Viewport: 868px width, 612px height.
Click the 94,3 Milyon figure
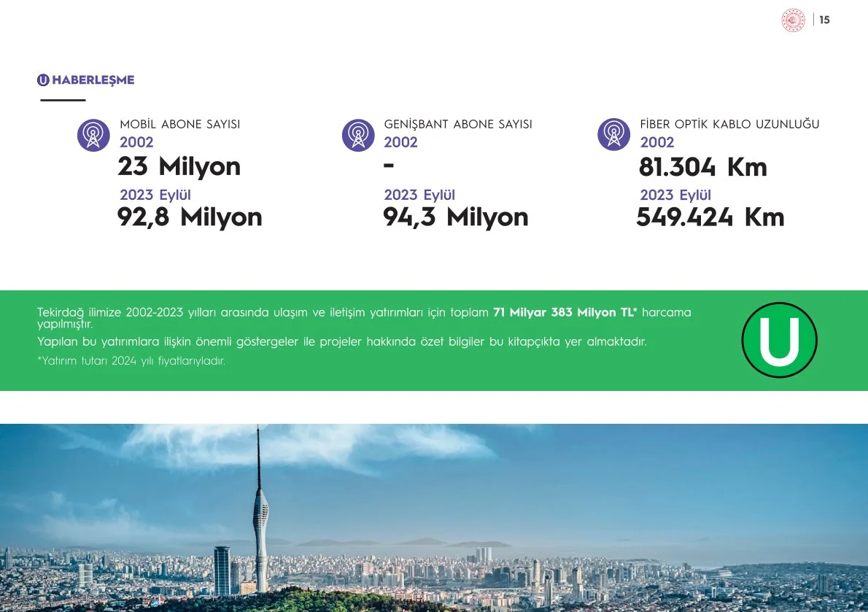point(455,217)
